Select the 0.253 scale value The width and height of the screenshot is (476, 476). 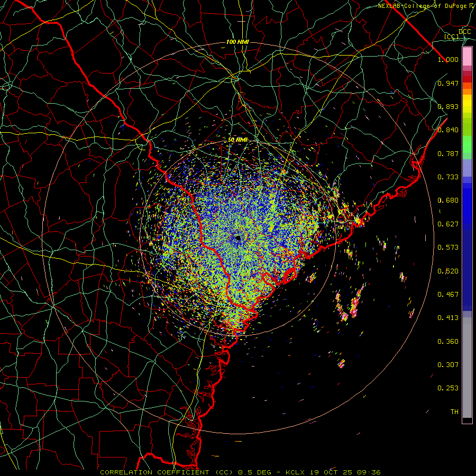click(448, 388)
